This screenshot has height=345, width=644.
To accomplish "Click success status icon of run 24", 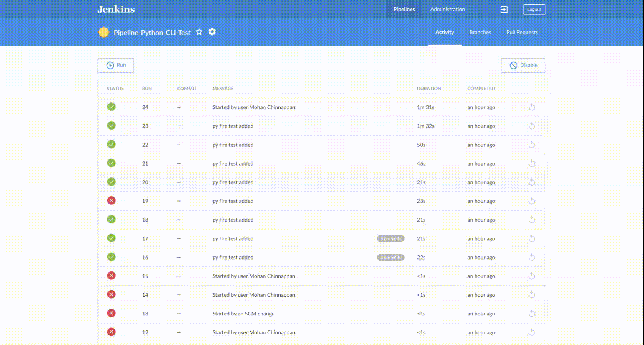I will point(112,107).
